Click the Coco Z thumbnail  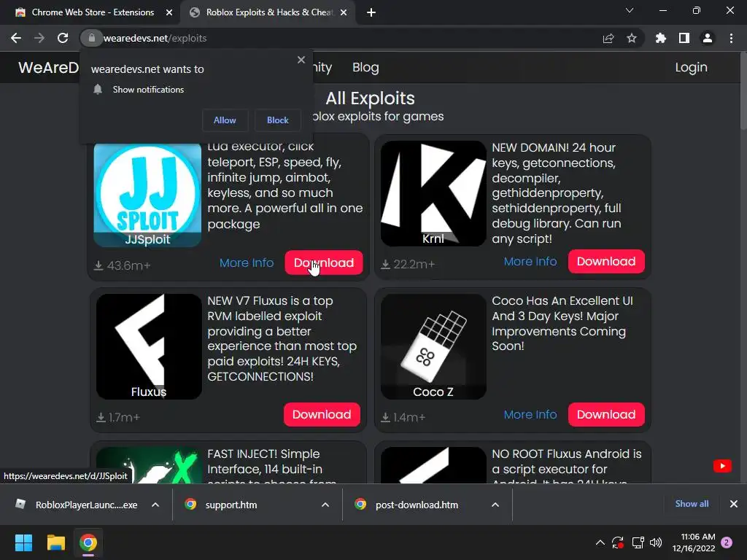tap(433, 346)
